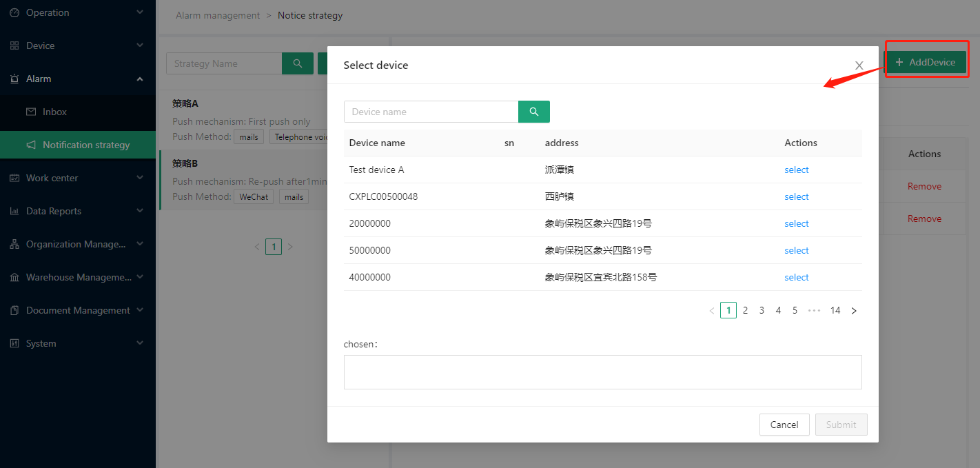Expand the System menu chevron
980x468 pixels.
[x=140, y=343]
